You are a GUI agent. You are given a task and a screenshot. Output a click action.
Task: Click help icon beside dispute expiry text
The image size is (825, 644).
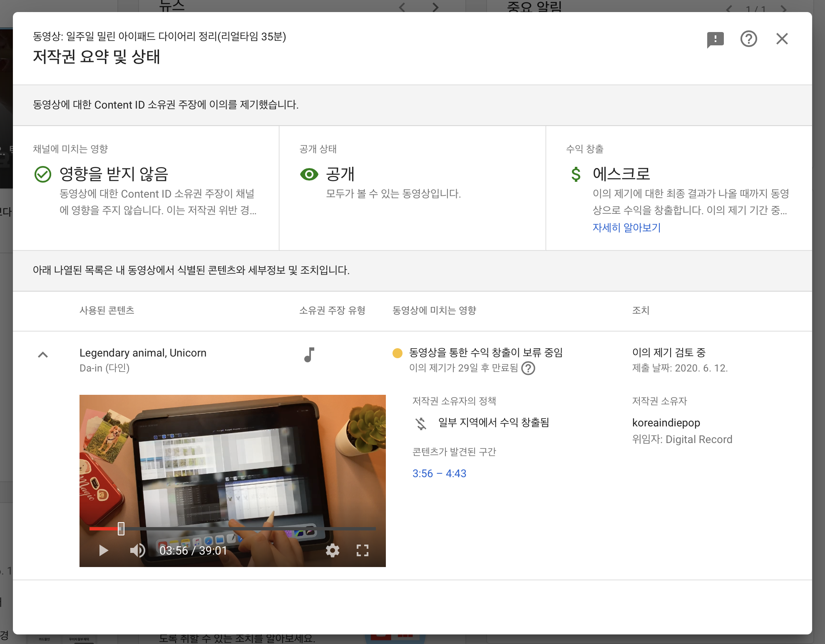point(528,368)
